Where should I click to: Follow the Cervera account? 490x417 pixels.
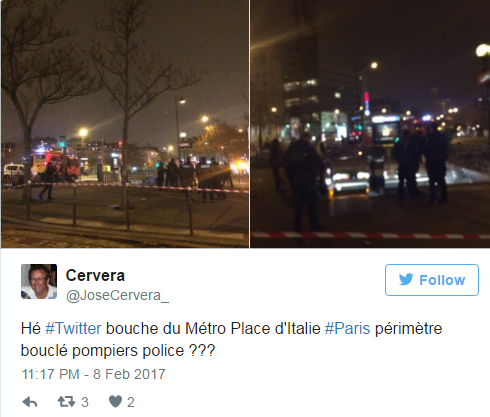(x=432, y=280)
